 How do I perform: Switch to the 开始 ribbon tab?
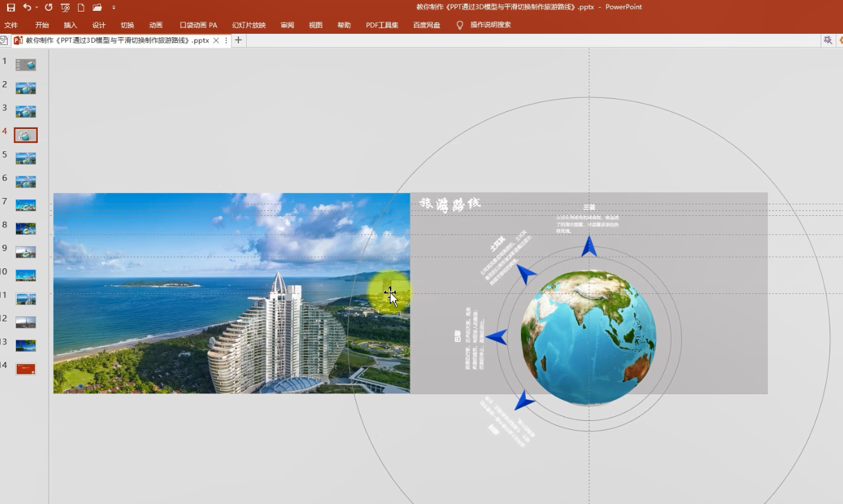42,25
